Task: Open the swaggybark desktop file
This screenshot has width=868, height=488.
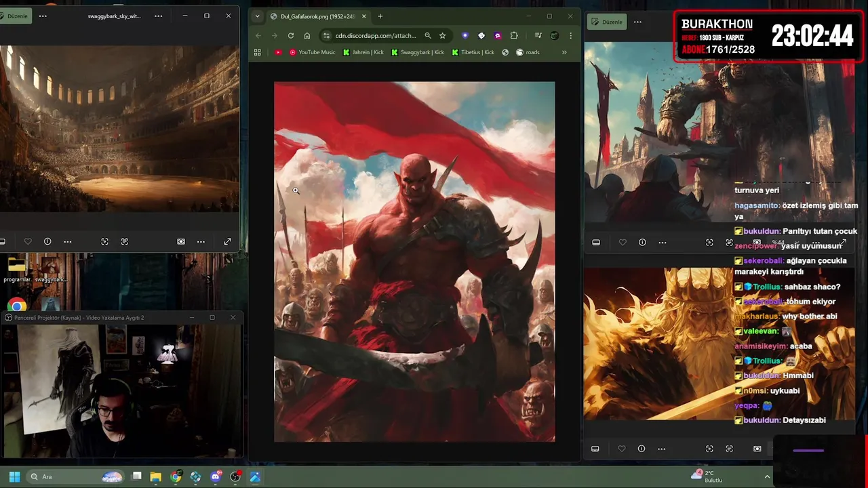Action: (x=50, y=270)
